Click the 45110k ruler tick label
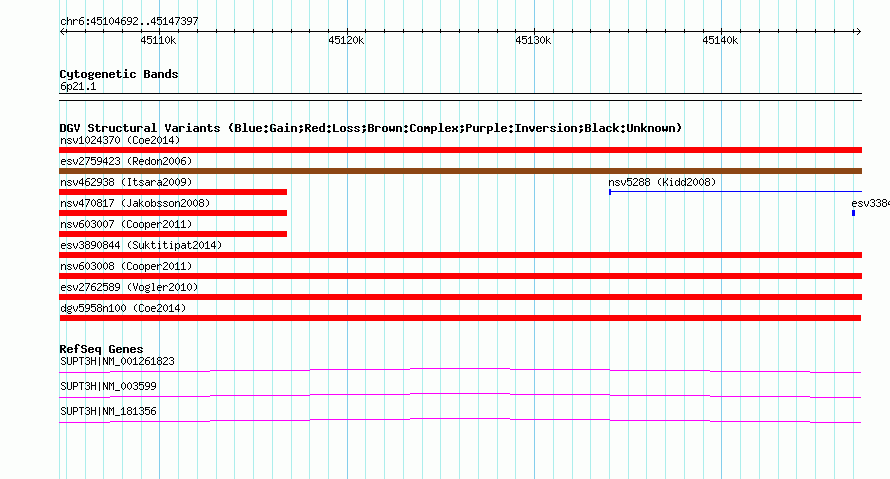Viewport: 890px width, 479px height. (158, 40)
